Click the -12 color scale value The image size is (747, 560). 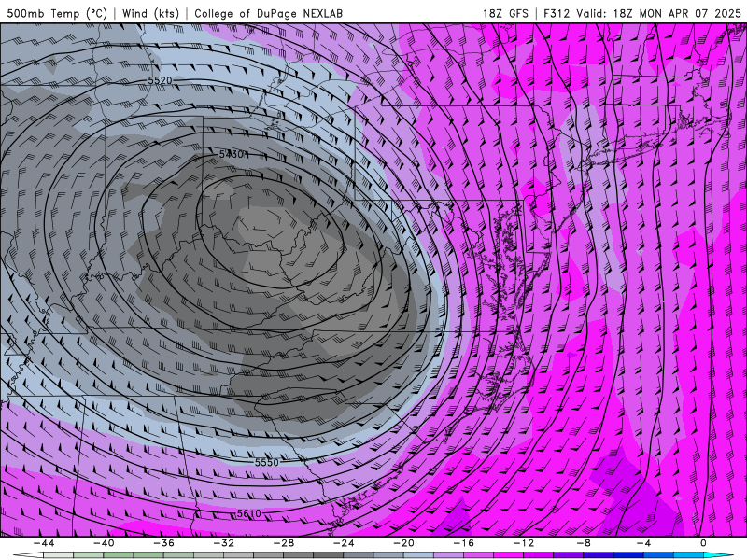524,543
